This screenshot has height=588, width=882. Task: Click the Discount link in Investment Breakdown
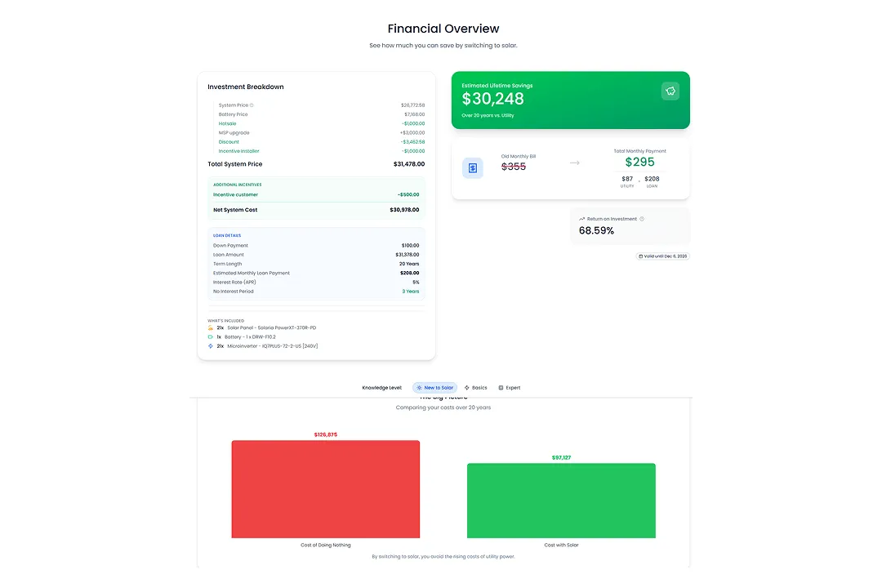pyautogui.click(x=229, y=141)
